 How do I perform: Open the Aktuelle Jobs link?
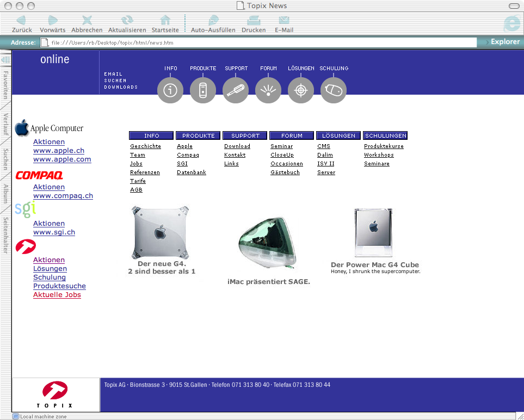click(57, 295)
